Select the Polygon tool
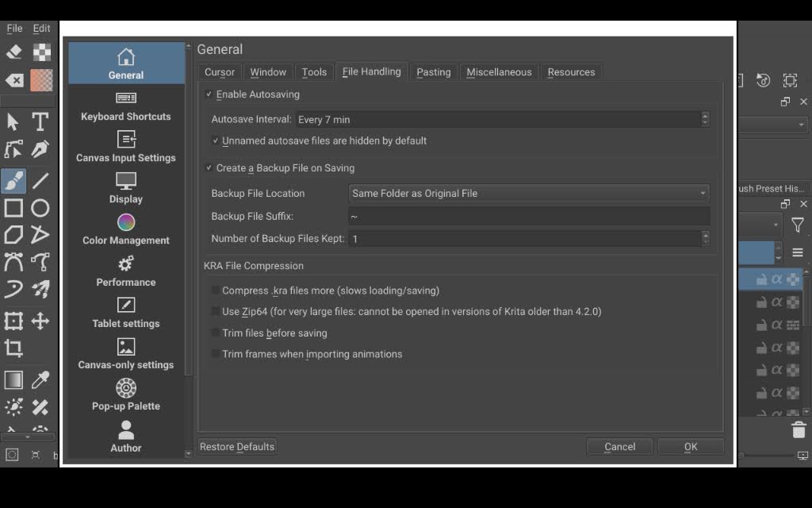The width and height of the screenshot is (812, 508). (x=13, y=235)
